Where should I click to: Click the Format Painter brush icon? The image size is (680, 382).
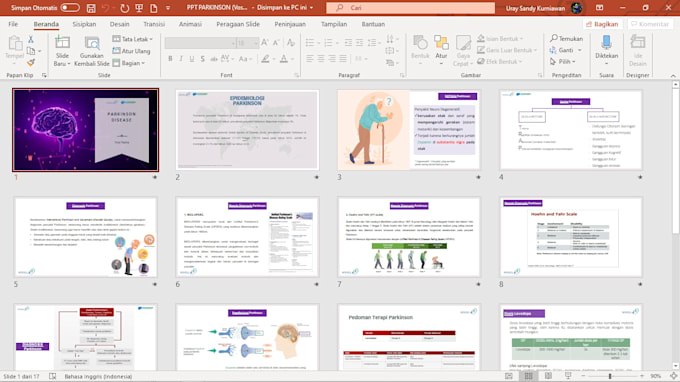point(31,63)
